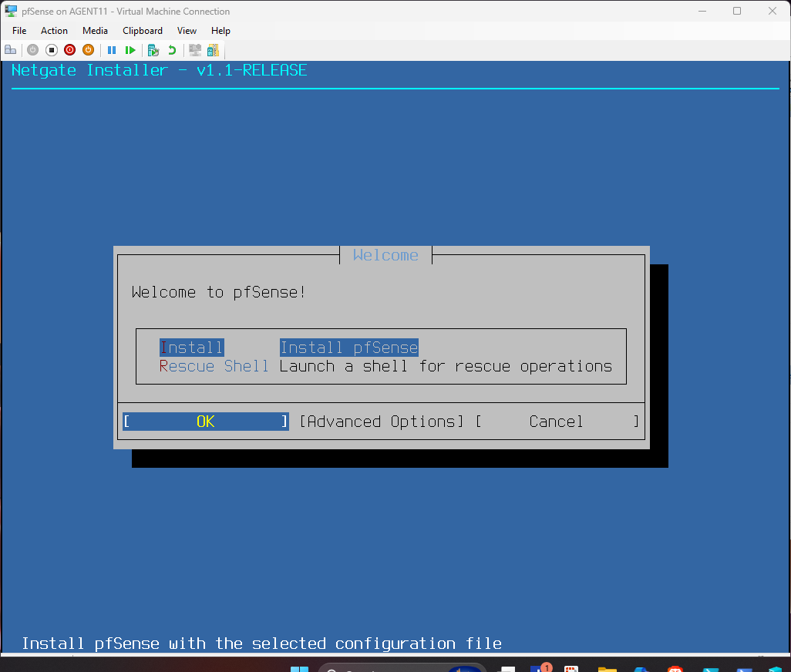Click the orange Save state icon
791x672 pixels.
coord(88,50)
